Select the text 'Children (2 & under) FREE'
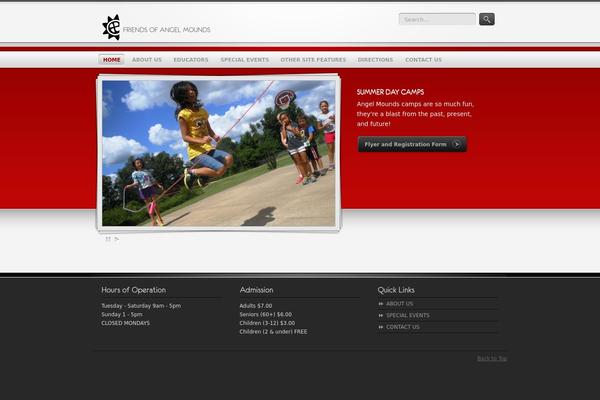Screen dimensions: 600x400 click(x=273, y=331)
